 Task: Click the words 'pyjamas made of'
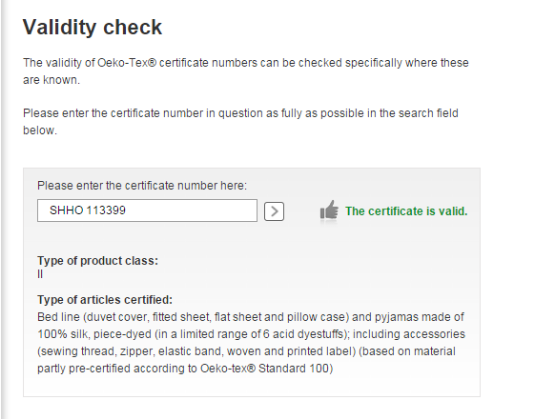click(x=419, y=317)
